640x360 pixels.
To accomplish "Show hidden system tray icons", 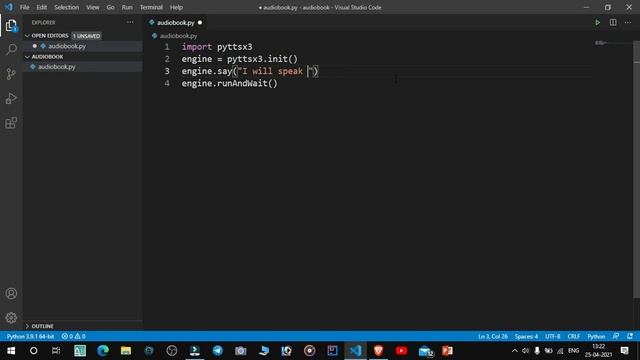I will pos(514,351).
